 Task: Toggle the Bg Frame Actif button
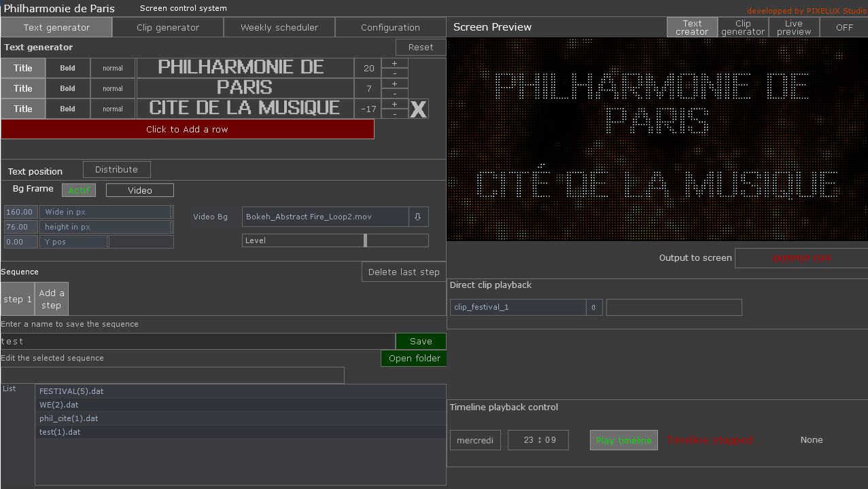(79, 190)
